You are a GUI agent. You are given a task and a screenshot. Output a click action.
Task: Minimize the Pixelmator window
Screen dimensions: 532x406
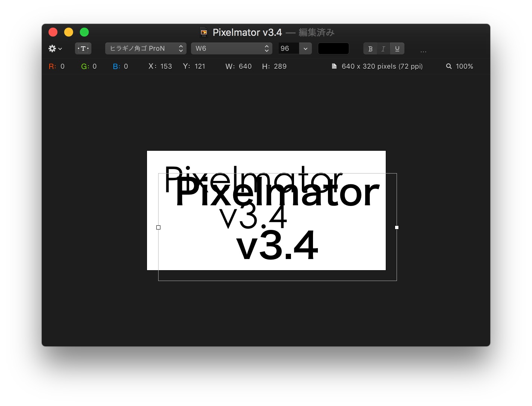pyautogui.click(x=69, y=32)
